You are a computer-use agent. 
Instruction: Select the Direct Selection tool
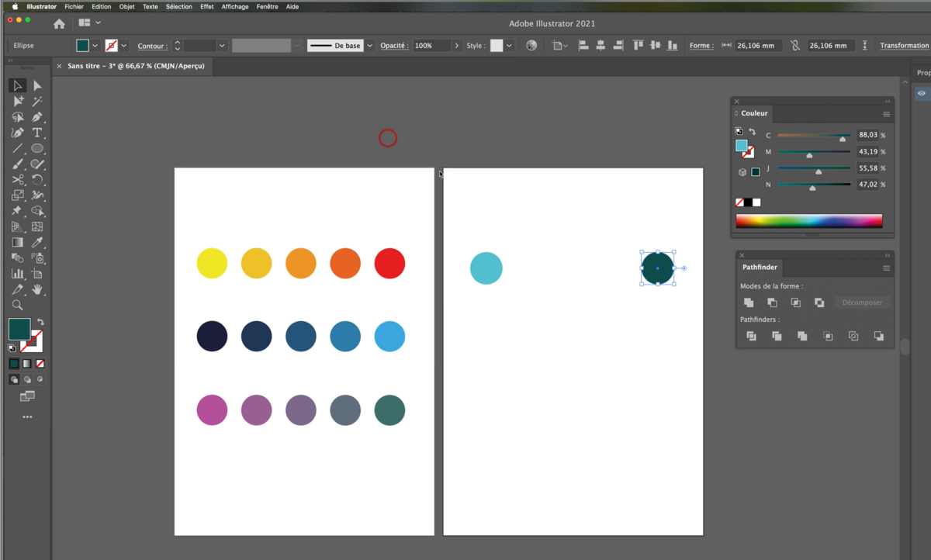pyautogui.click(x=37, y=85)
